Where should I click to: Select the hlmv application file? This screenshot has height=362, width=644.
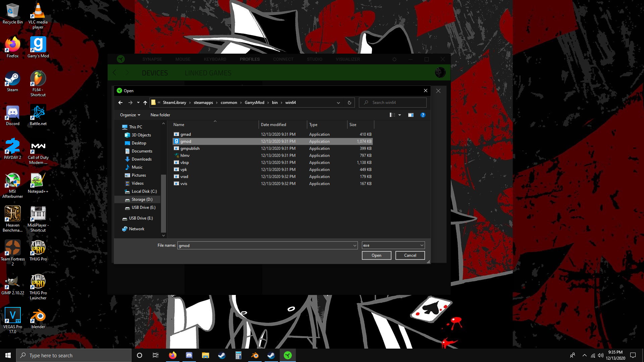[x=185, y=156]
